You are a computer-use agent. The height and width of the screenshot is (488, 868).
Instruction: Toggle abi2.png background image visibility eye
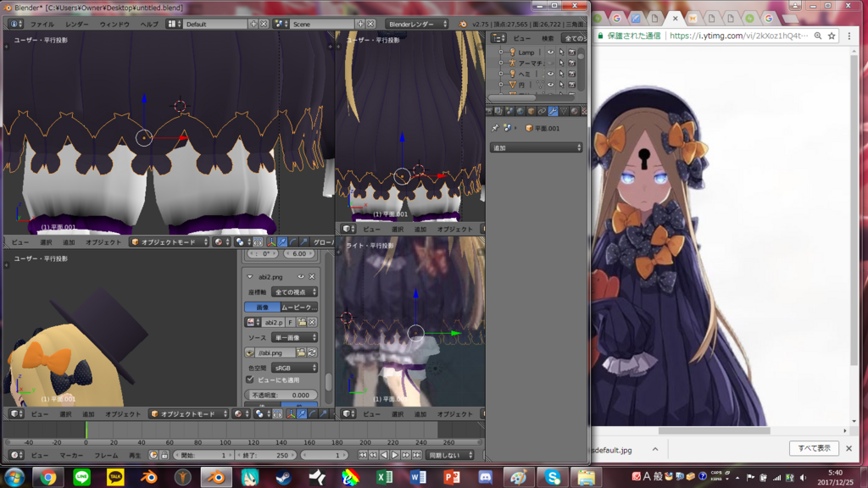pyautogui.click(x=301, y=277)
